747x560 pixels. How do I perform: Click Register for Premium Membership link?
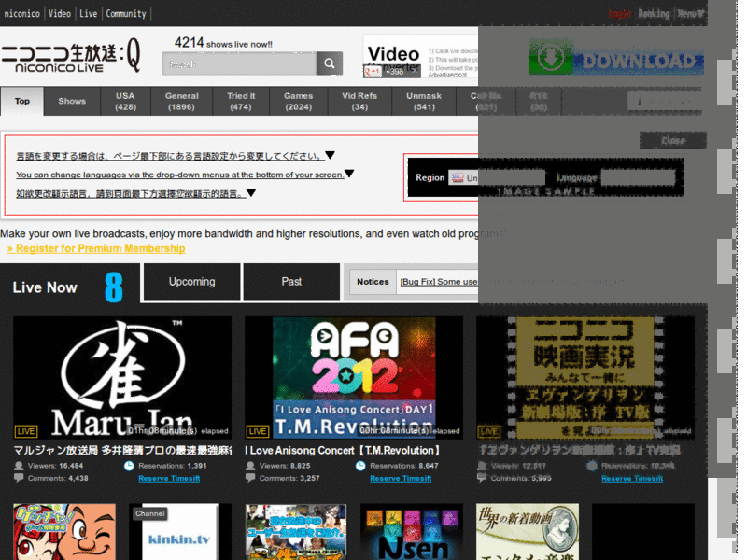coord(96,248)
